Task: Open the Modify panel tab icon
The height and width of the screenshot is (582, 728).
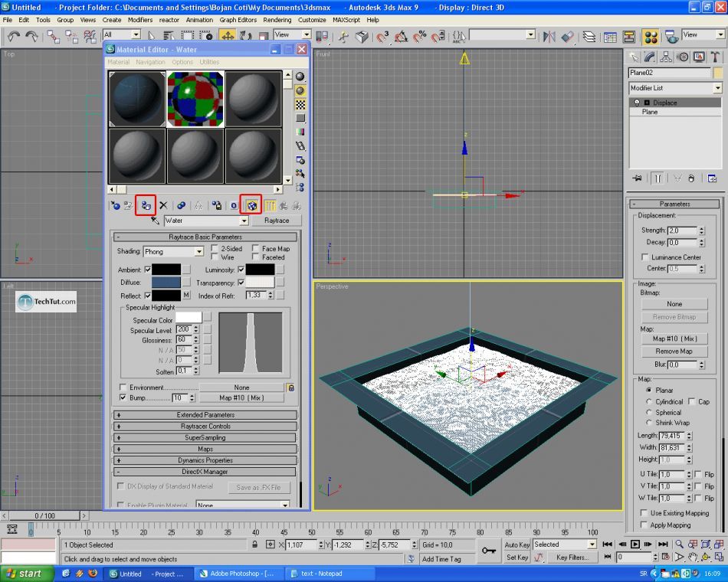Action: pos(650,57)
